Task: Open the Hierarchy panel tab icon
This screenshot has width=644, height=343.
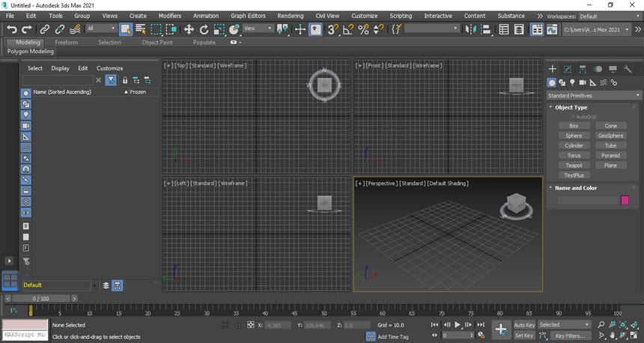Action: [x=583, y=69]
